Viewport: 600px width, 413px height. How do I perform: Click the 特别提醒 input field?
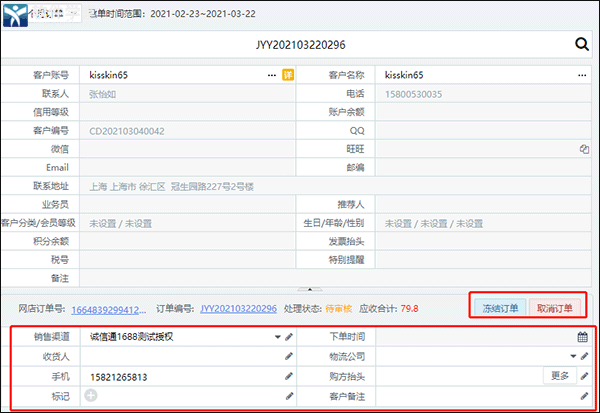pyautogui.click(x=483, y=260)
